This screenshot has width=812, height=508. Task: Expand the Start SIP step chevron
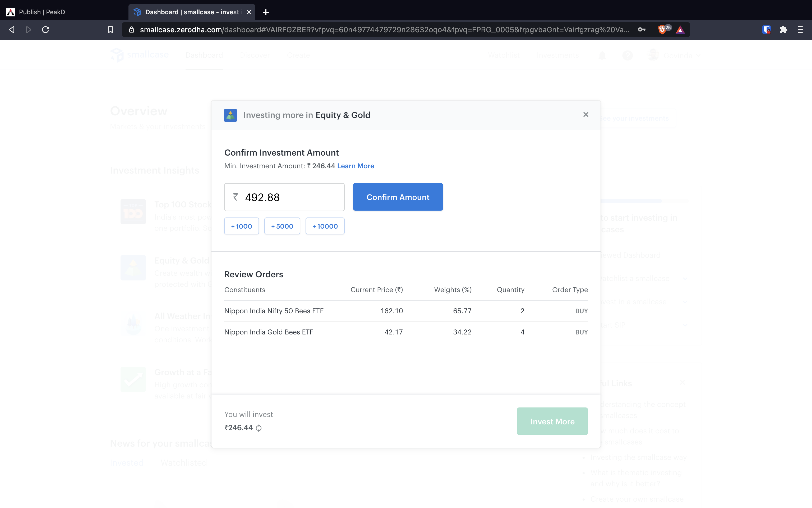pyautogui.click(x=685, y=325)
